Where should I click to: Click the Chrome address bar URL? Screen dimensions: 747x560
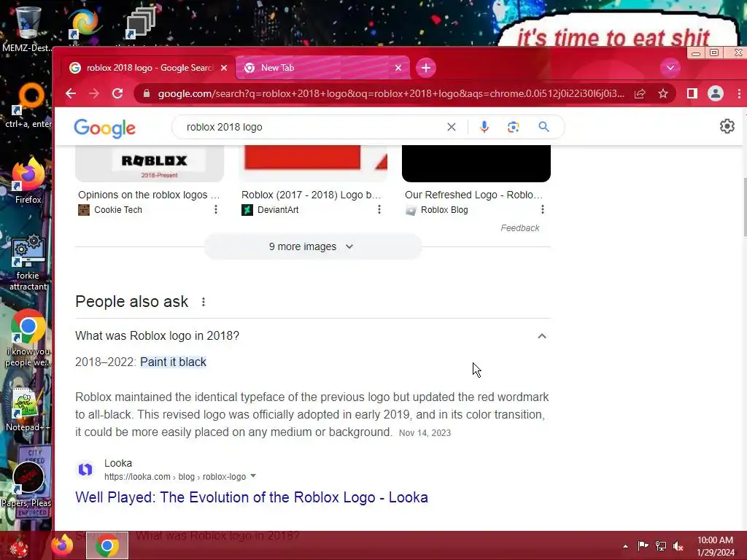point(391,94)
